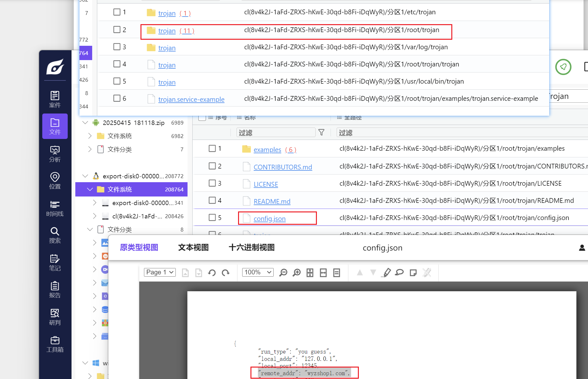Screen dimensions: 588x379
Task: Select the highlighter pen tool
Action: coord(386,273)
